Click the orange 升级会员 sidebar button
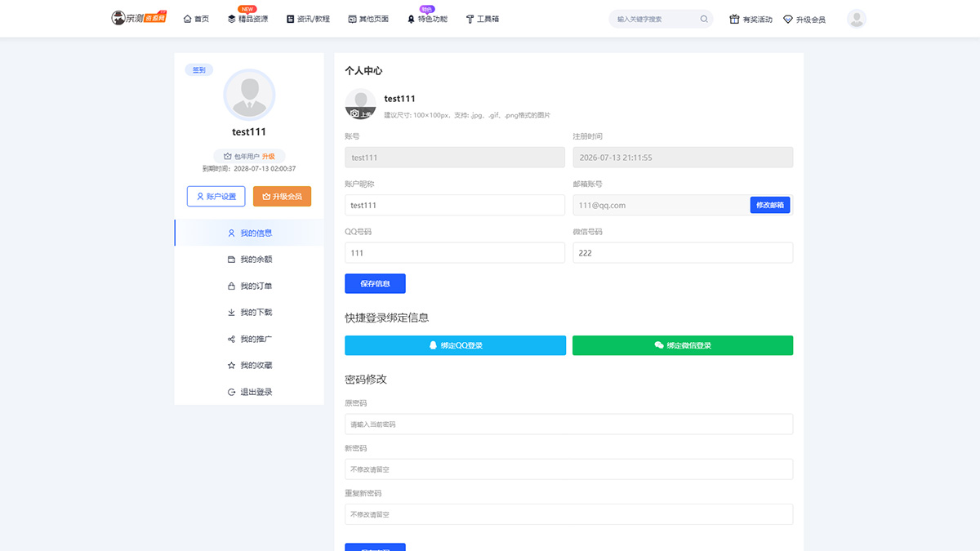The height and width of the screenshot is (551, 980). (282, 197)
